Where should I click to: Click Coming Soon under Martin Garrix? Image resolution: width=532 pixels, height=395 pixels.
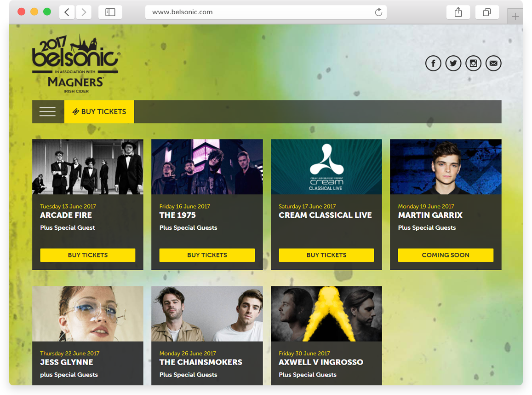click(446, 255)
